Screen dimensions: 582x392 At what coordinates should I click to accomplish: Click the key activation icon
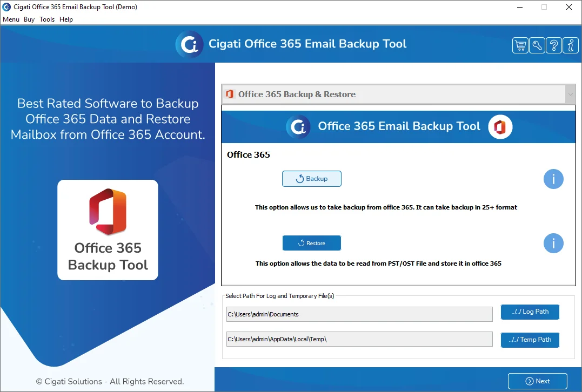537,45
